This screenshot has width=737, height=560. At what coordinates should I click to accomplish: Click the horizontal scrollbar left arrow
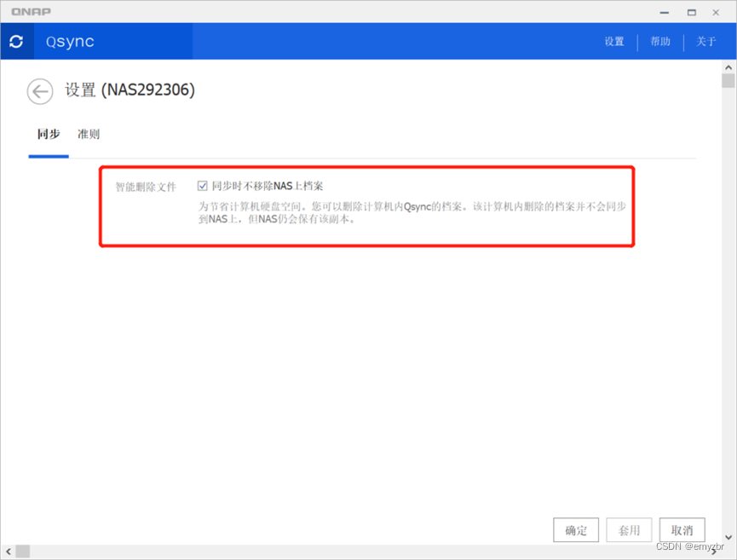tap(8, 551)
